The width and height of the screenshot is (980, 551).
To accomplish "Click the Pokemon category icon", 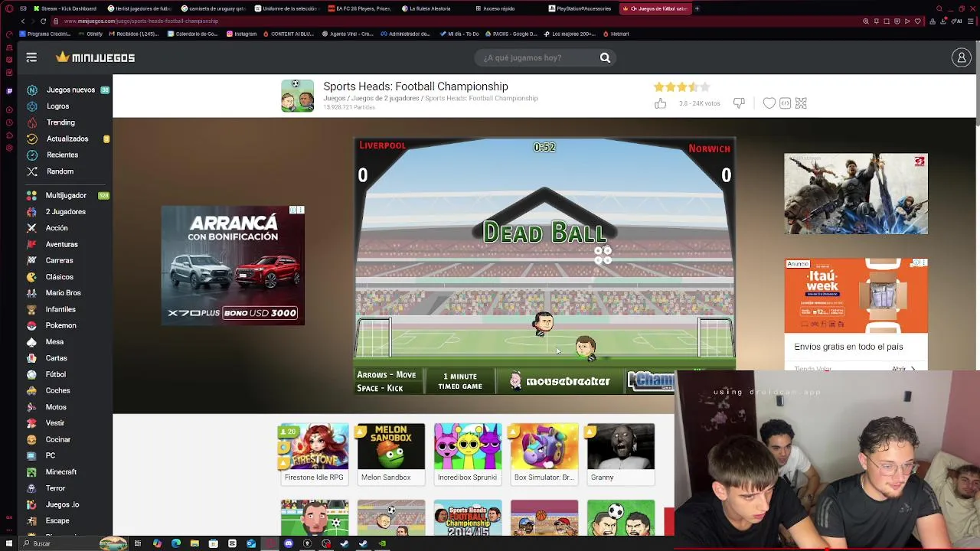I will pos(31,325).
